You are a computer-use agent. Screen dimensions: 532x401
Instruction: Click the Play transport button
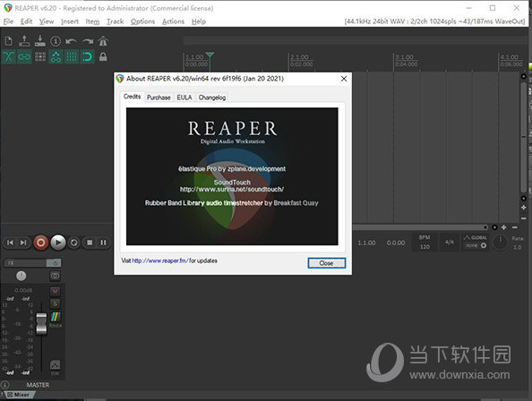tap(58, 243)
